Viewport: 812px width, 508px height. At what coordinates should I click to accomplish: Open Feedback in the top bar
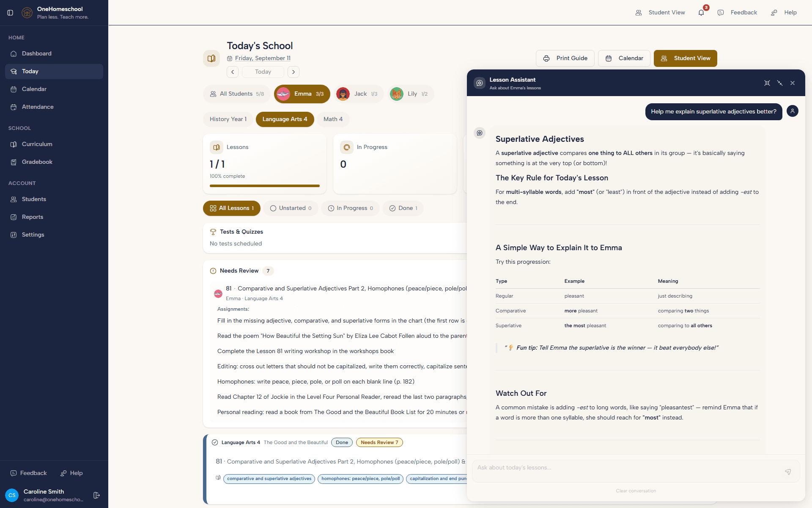point(737,13)
